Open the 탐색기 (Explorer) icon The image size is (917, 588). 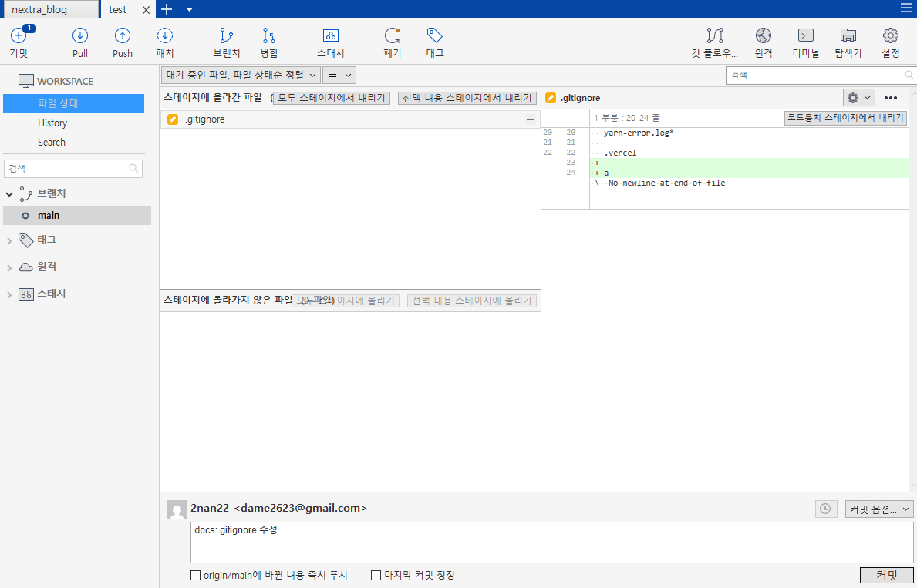point(848,42)
